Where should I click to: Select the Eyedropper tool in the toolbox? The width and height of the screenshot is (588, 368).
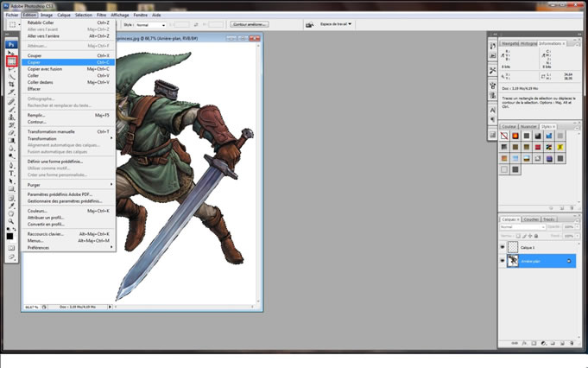11,206
